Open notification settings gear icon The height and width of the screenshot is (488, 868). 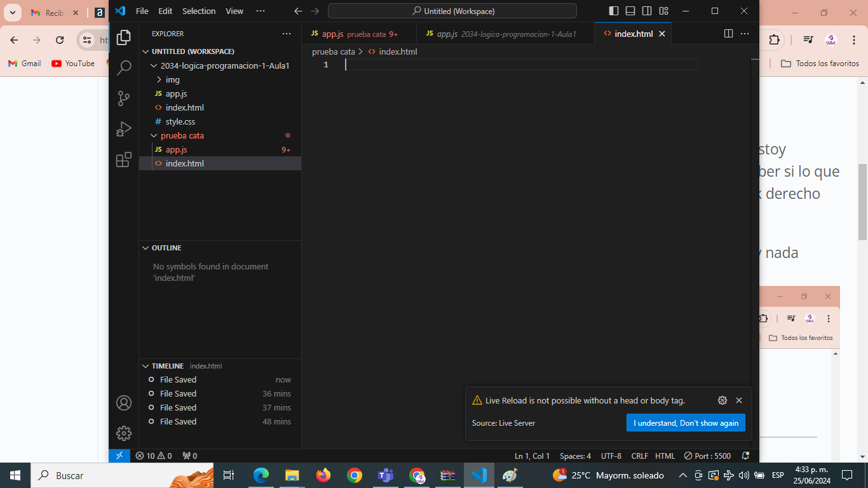(722, 400)
